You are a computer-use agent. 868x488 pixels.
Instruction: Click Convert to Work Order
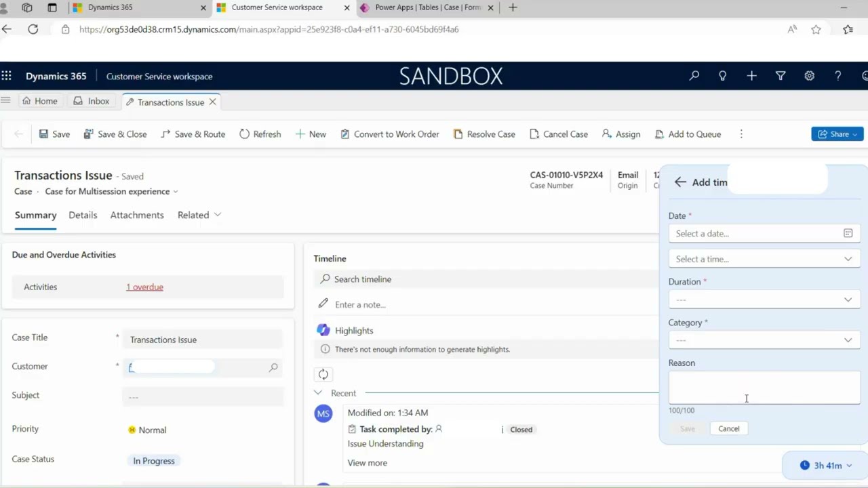389,134
